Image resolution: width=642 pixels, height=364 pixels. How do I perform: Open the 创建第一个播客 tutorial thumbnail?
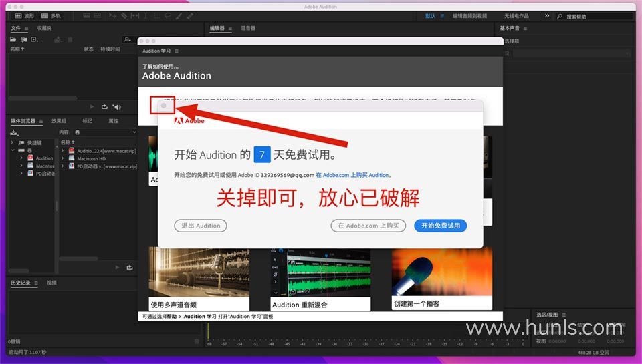click(442, 278)
